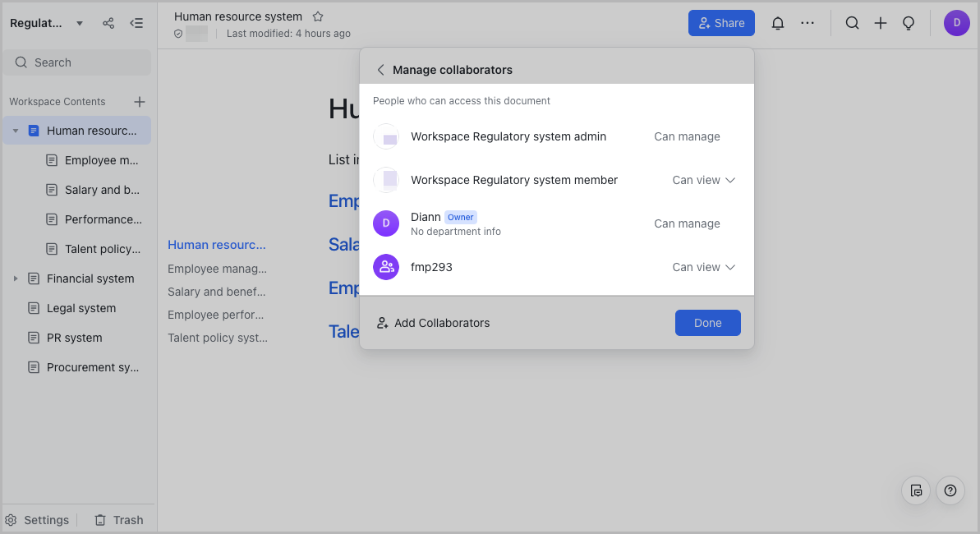
Task: Click the Done button
Action: 707,323
